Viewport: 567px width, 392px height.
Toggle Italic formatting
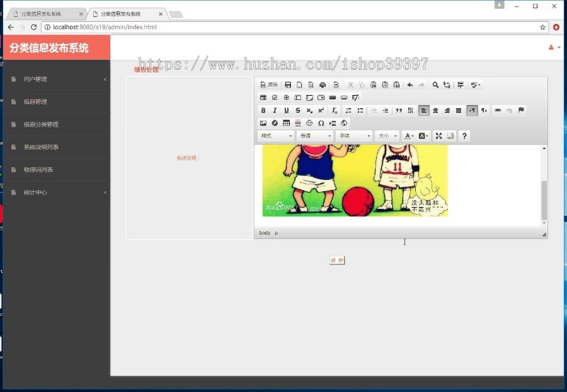pyautogui.click(x=275, y=111)
